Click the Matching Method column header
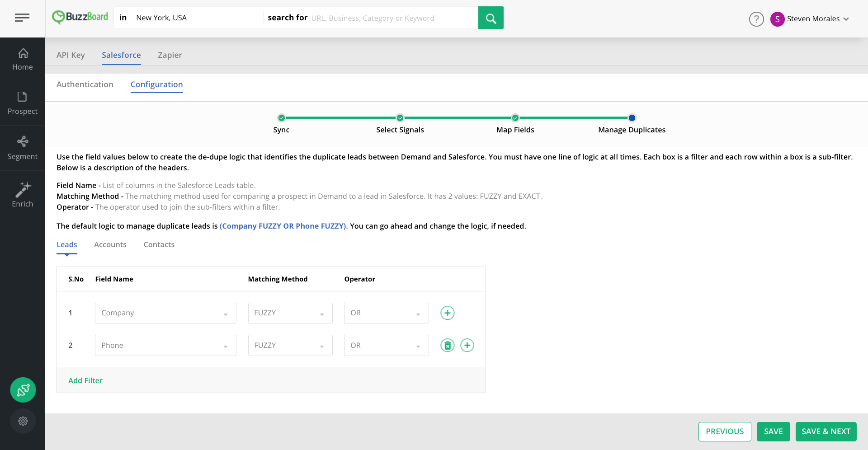This screenshot has width=868, height=450. click(278, 279)
